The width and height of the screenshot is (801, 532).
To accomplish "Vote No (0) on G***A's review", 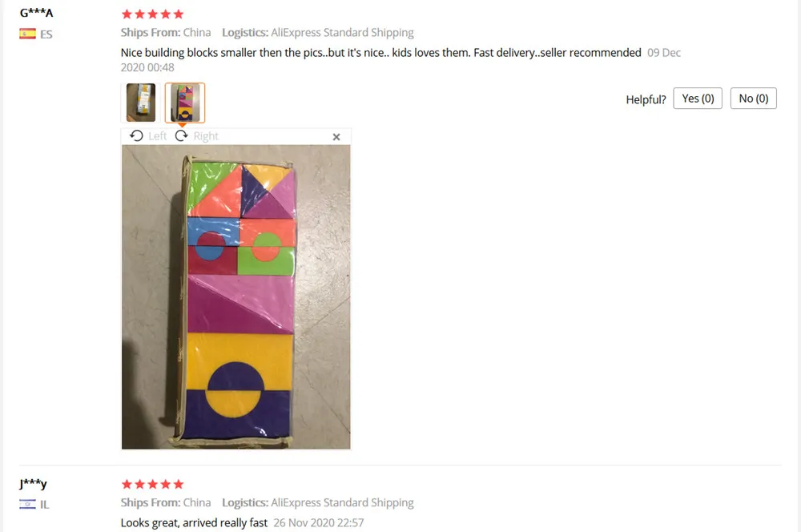I will pyautogui.click(x=754, y=98).
